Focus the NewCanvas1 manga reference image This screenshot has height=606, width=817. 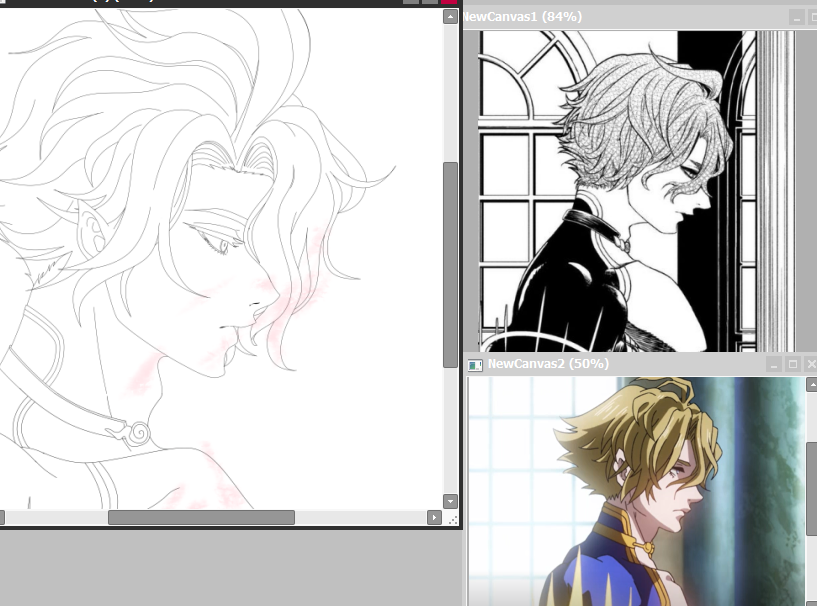click(637, 191)
